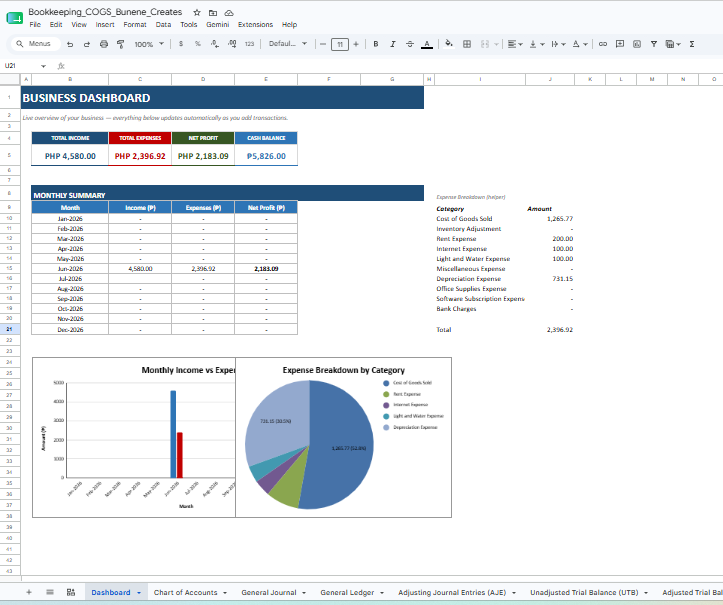Select the Monthly Income bar chart
Viewport: 723px width, 605px height.
click(x=134, y=437)
